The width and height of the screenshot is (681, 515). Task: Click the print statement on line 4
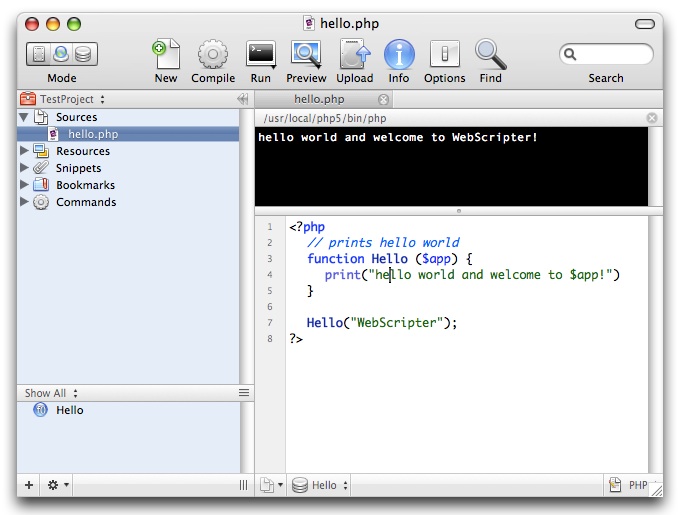click(472, 274)
